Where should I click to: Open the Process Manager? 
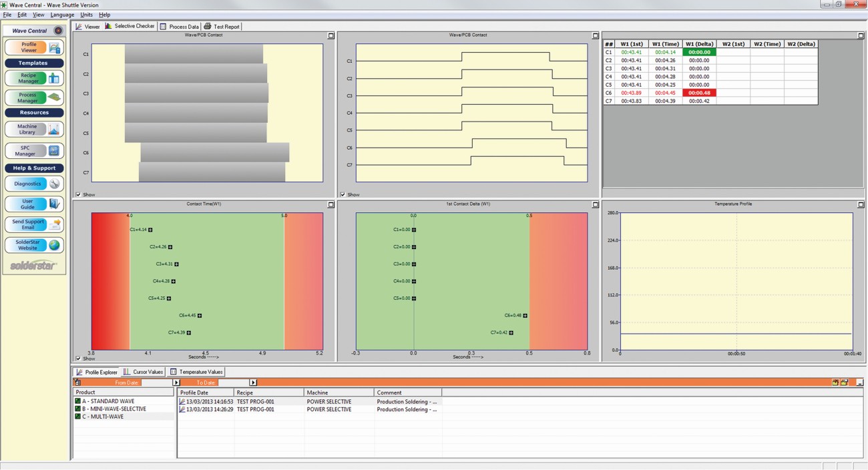click(34, 97)
